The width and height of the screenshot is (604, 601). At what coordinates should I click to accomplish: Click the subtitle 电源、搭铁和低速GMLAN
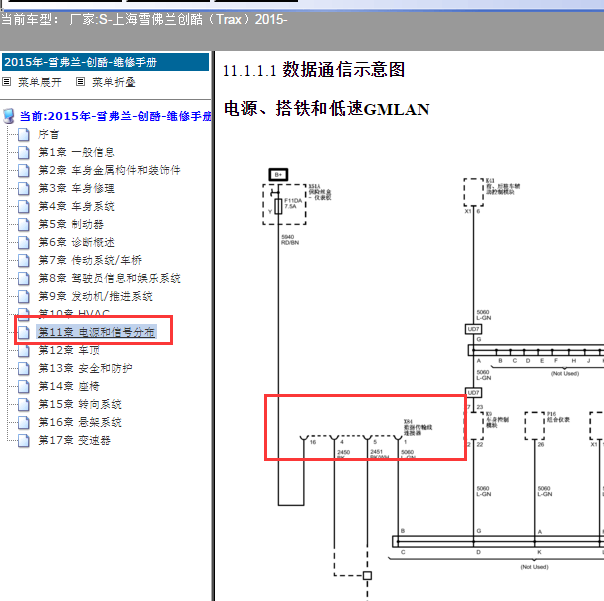point(327,109)
